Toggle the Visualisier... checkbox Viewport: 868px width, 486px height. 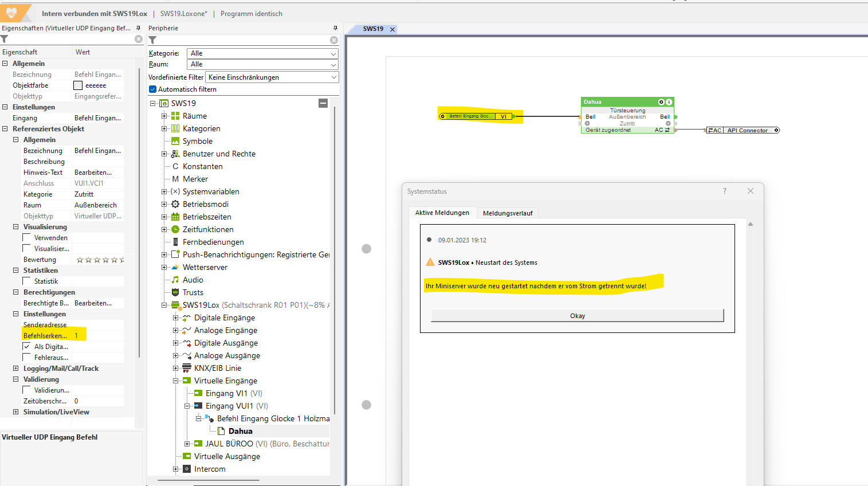tap(26, 249)
